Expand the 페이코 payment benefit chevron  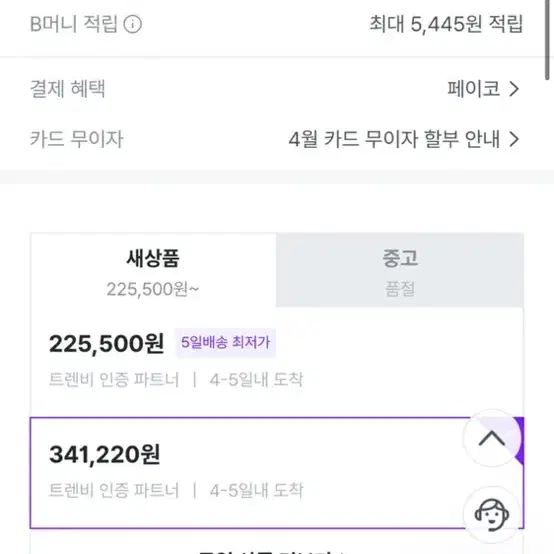(514, 89)
